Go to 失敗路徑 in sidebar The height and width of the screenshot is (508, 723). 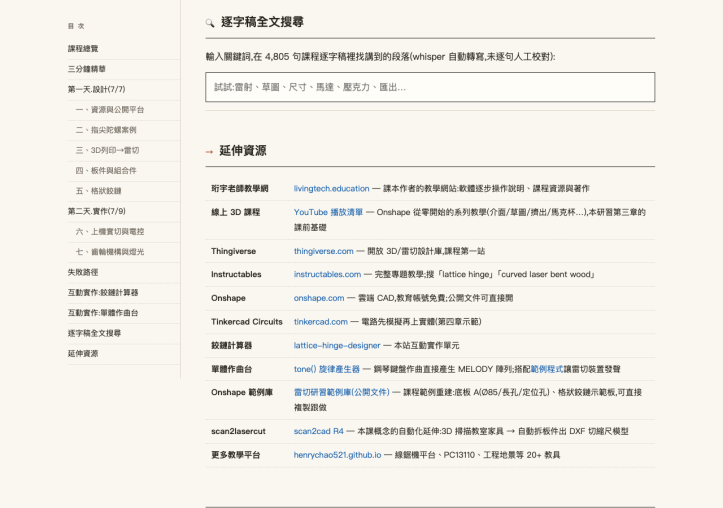pos(83,272)
